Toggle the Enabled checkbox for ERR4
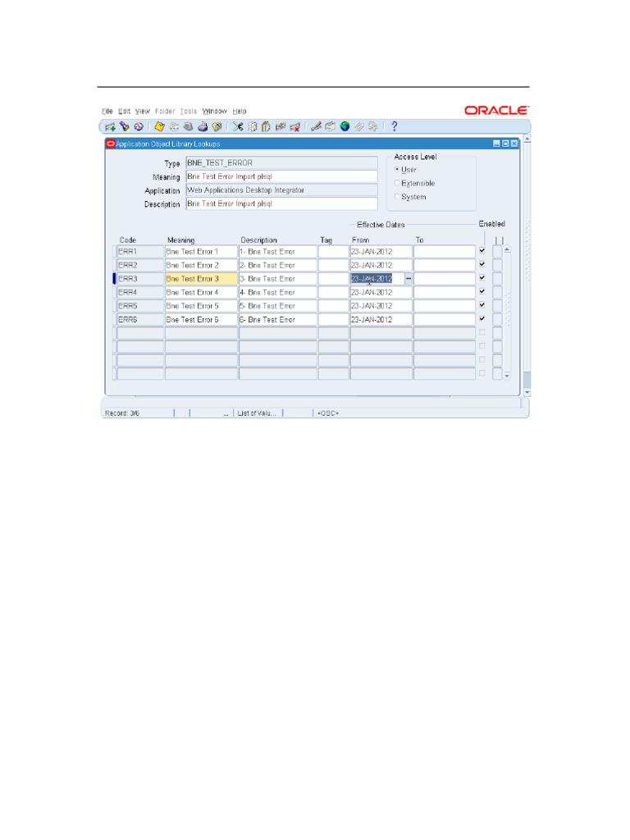Screen dimensions: 630x840 point(482,291)
